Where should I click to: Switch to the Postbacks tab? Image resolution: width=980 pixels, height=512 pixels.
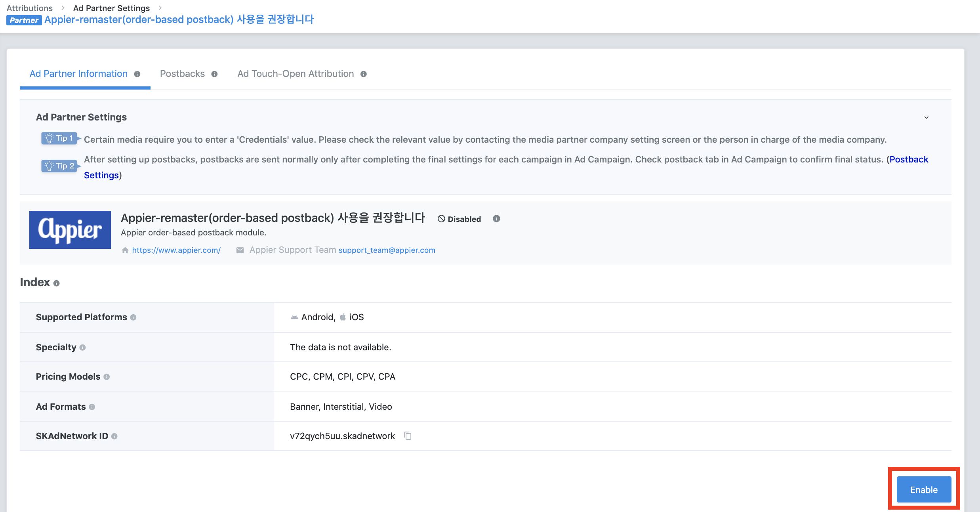(182, 74)
